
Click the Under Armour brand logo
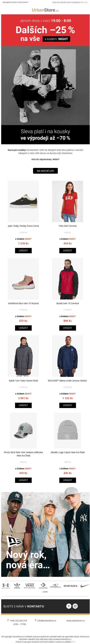(x=5, y=586)
